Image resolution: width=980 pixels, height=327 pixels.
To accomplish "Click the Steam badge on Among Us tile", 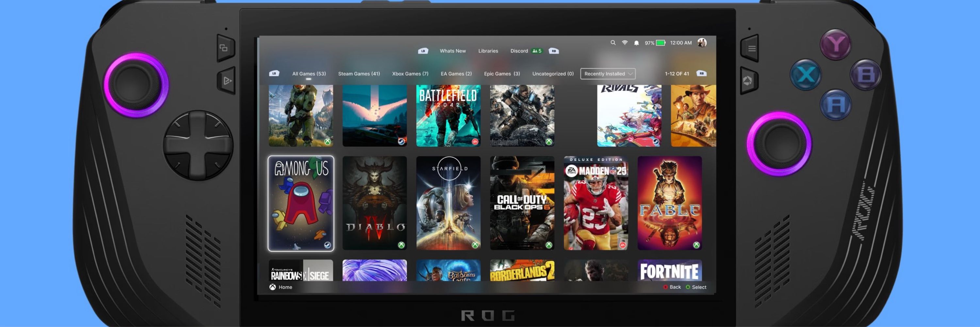I will [x=327, y=245].
